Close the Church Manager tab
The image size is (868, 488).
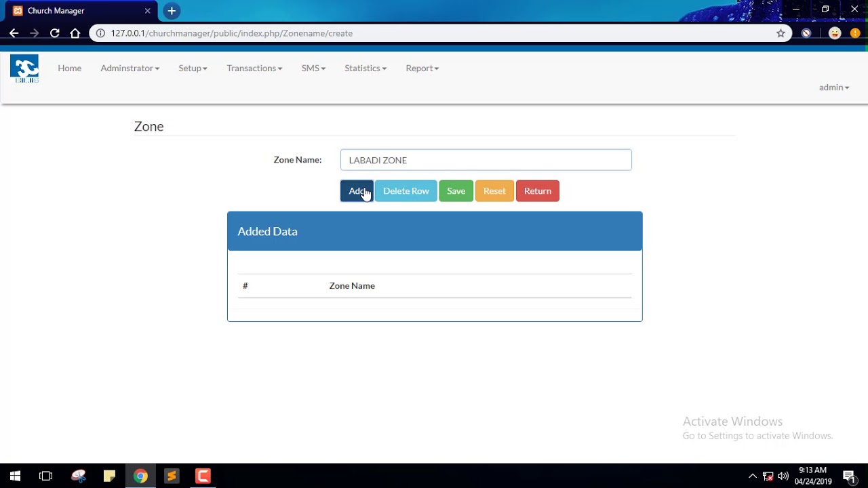[x=147, y=11]
